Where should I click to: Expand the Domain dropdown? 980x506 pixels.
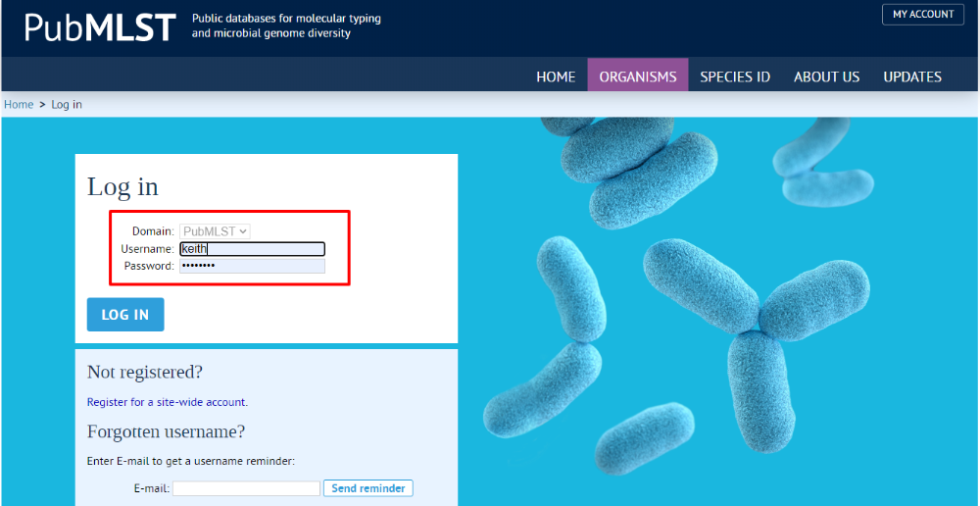click(215, 231)
